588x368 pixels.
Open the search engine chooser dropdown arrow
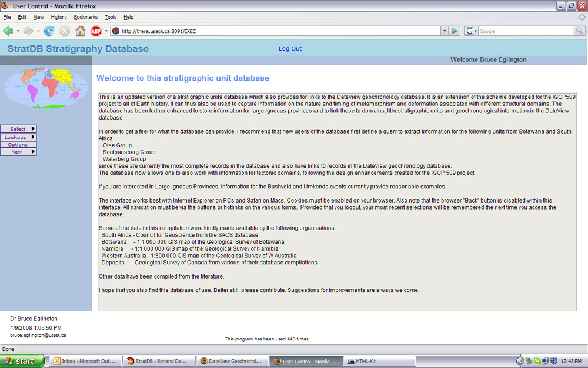(x=476, y=31)
